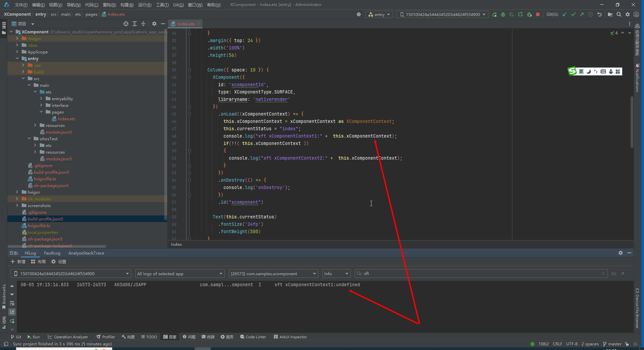Click the 设置 settings button in HiLog

pyautogui.click(x=59, y=261)
